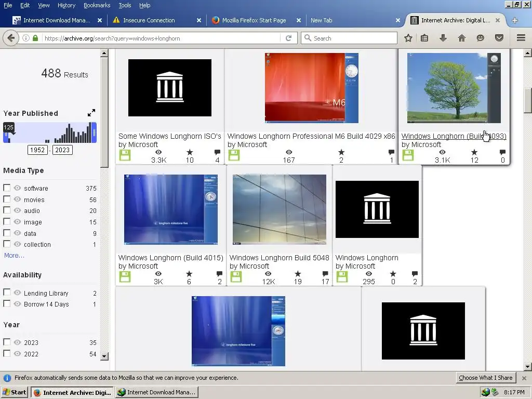This screenshot has height=399, width=532.
Task: Click the site information icon in address bar
Action: tap(26, 38)
